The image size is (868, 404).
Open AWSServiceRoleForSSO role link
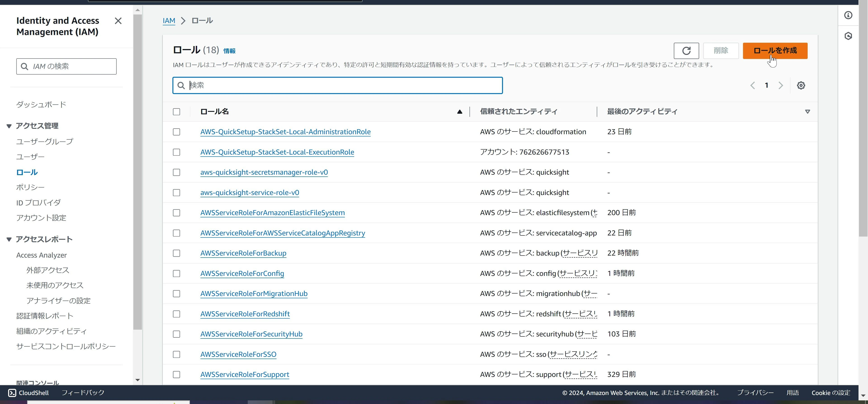238,354
